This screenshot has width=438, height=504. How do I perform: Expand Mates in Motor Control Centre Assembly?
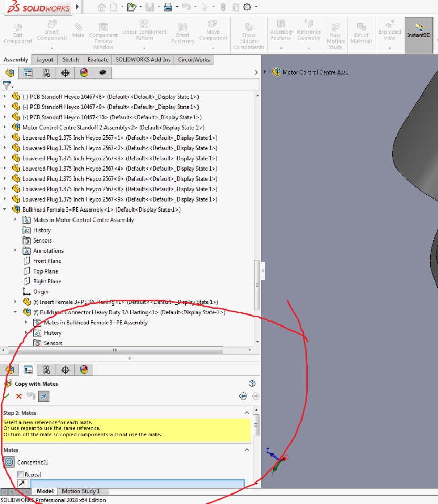pyautogui.click(x=15, y=219)
